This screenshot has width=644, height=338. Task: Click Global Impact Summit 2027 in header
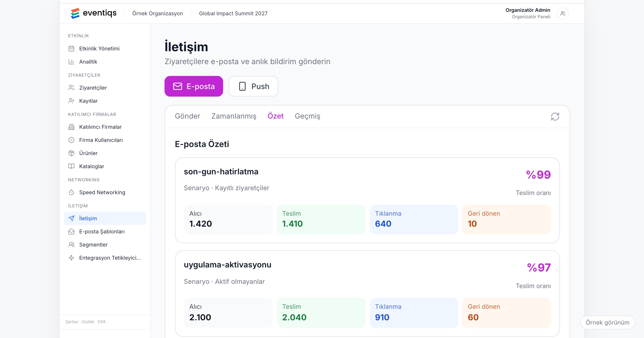pyautogui.click(x=233, y=13)
